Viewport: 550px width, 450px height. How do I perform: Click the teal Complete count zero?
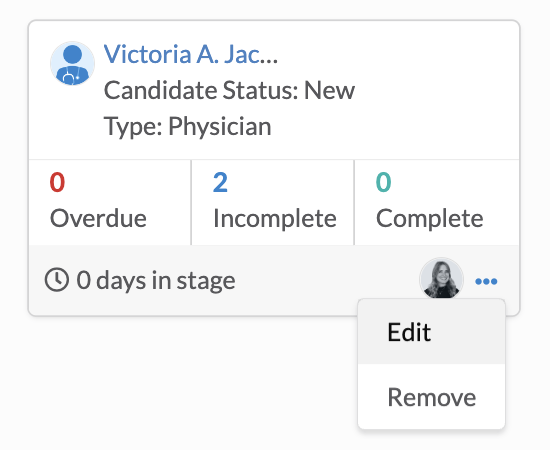tap(383, 182)
